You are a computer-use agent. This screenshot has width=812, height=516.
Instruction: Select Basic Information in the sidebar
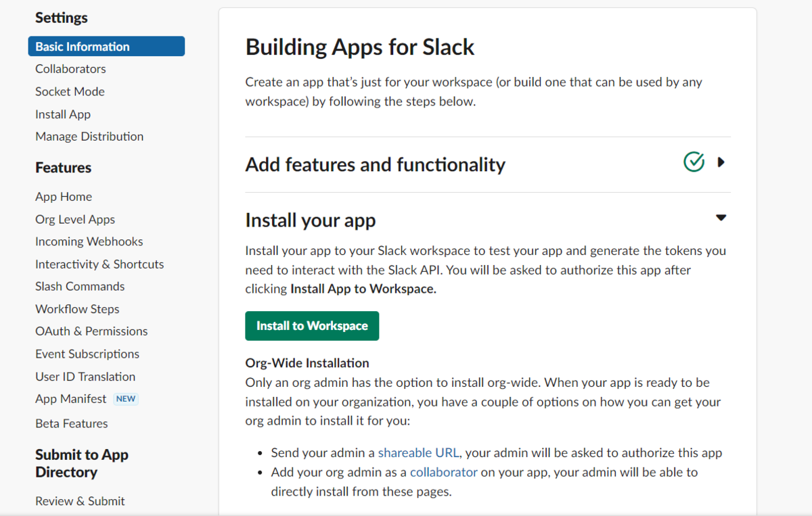tap(106, 47)
